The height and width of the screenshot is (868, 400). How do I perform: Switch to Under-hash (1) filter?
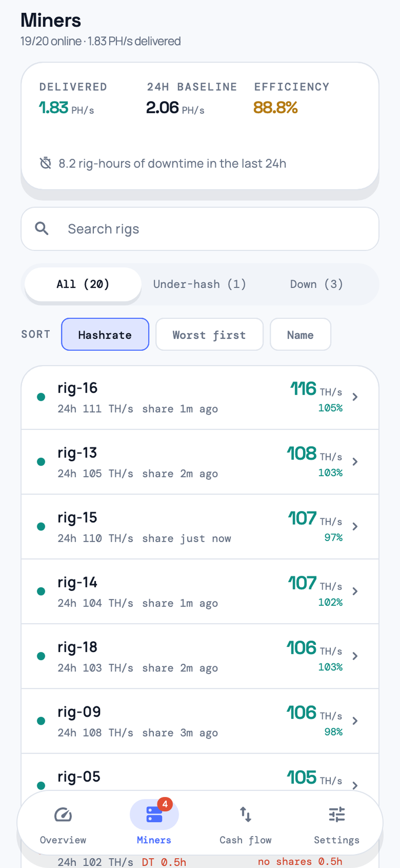point(200,284)
